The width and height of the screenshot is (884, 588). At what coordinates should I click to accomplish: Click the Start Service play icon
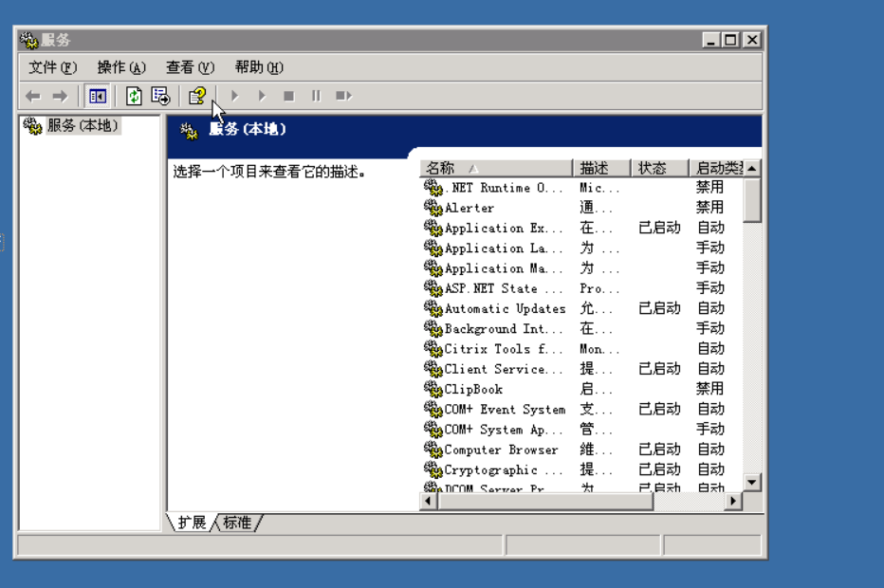[x=235, y=97]
